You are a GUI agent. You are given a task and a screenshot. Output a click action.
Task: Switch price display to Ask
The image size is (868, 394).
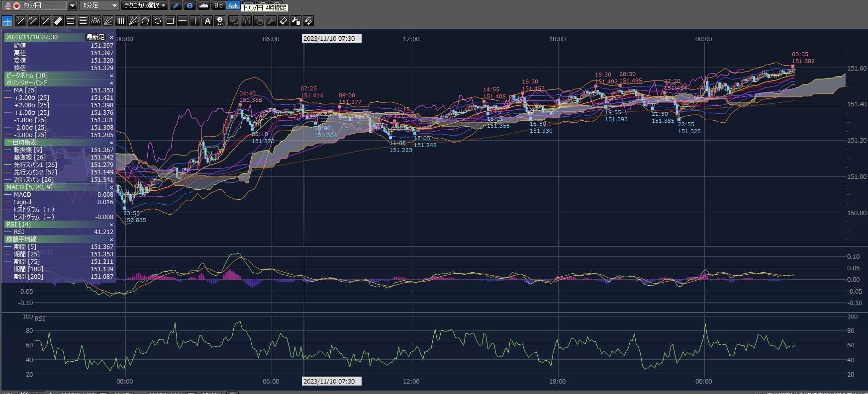tap(233, 5)
